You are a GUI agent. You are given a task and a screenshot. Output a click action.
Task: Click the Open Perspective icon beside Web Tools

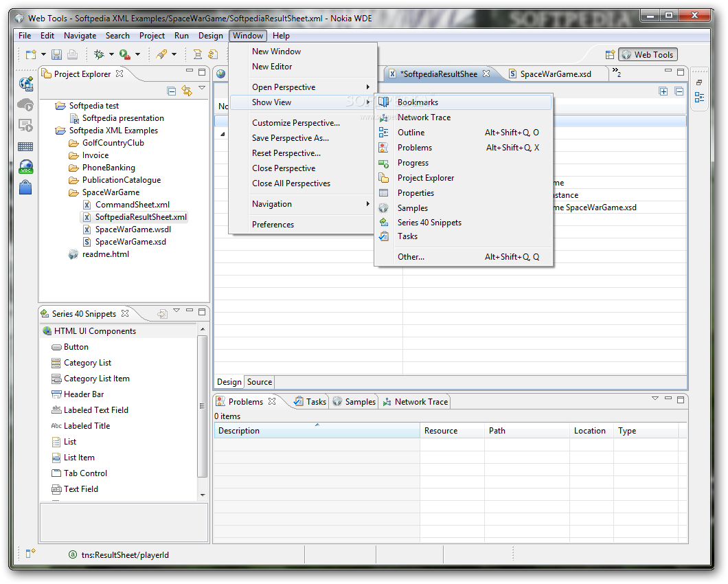[610, 55]
